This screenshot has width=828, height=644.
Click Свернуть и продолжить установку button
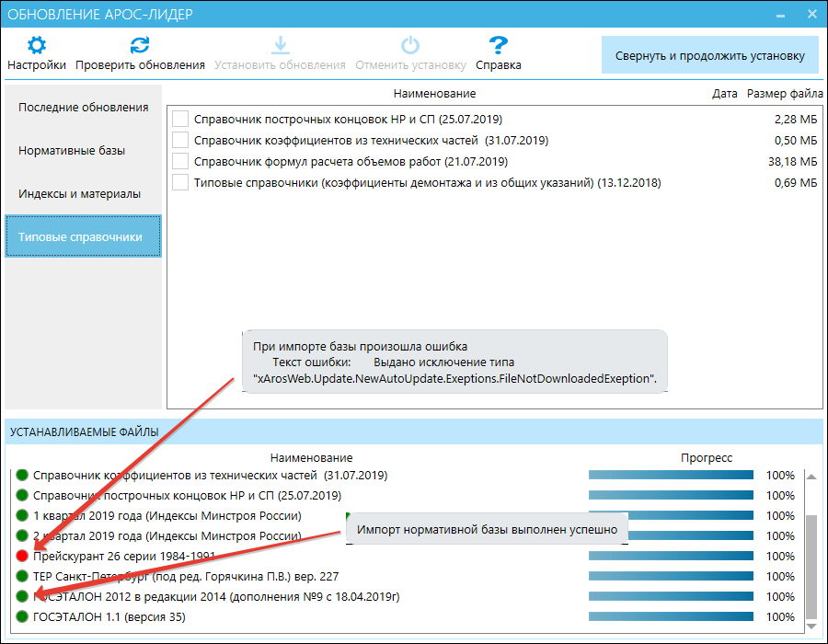pyautogui.click(x=709, y=55)
